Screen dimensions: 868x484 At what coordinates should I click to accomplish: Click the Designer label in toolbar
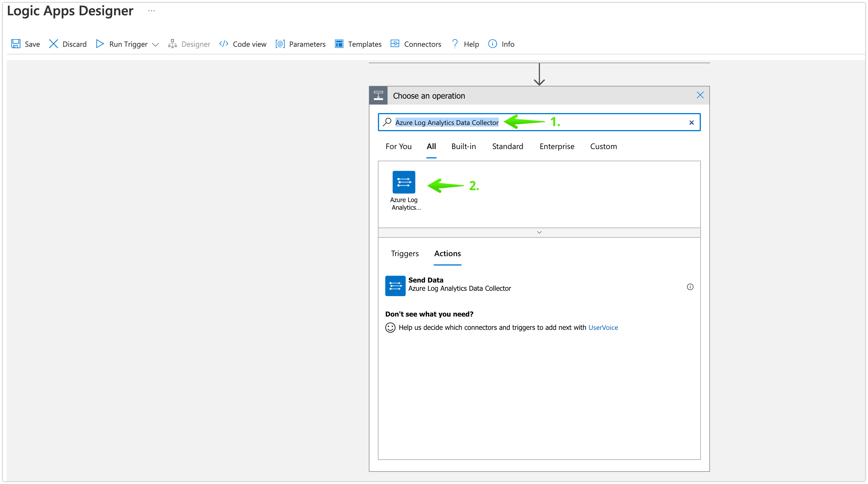[196, 44]
